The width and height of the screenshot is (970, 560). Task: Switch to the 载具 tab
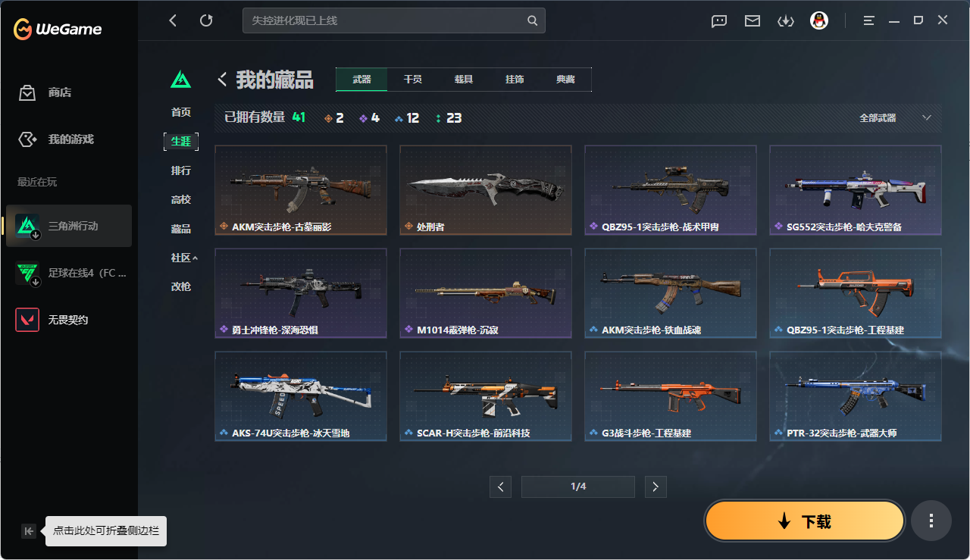click(464, 80)
